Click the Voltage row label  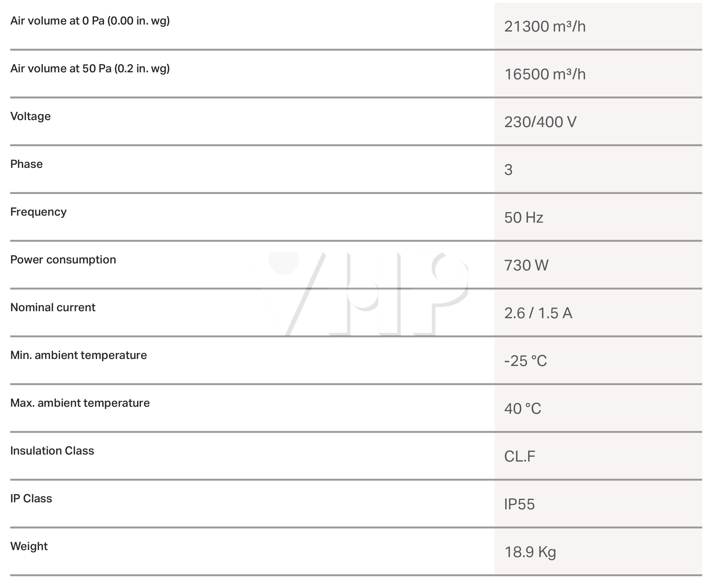click(x=31, y=116)
